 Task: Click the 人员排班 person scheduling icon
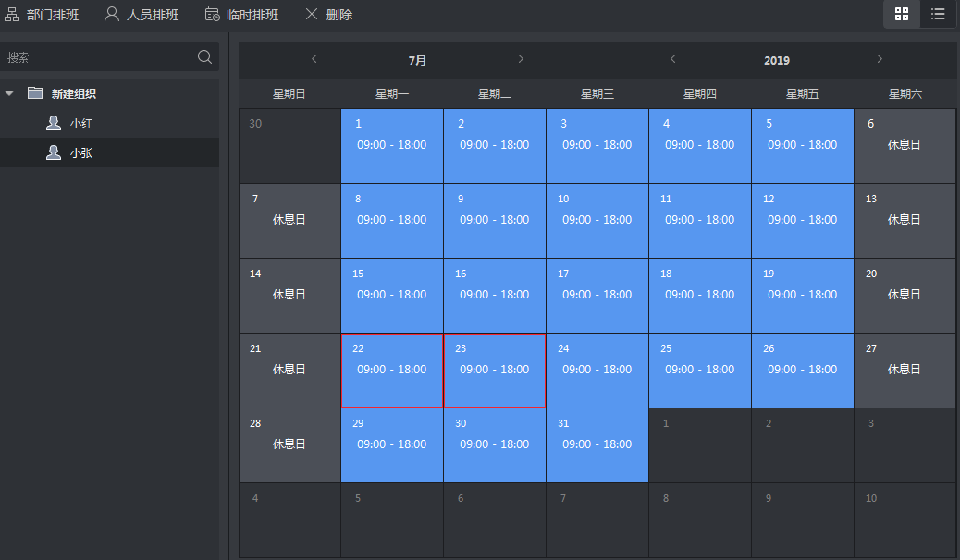pyautogui.click(x=112, y=15)
